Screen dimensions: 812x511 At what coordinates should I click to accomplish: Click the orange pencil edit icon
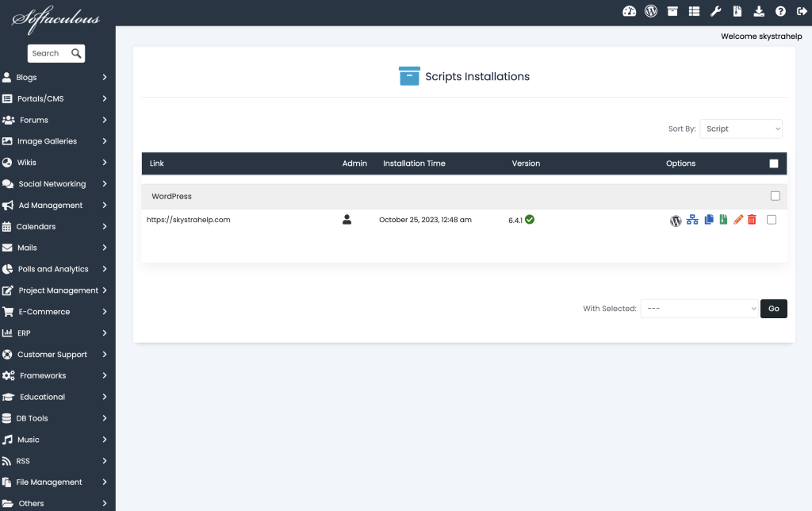coord(738,220)
